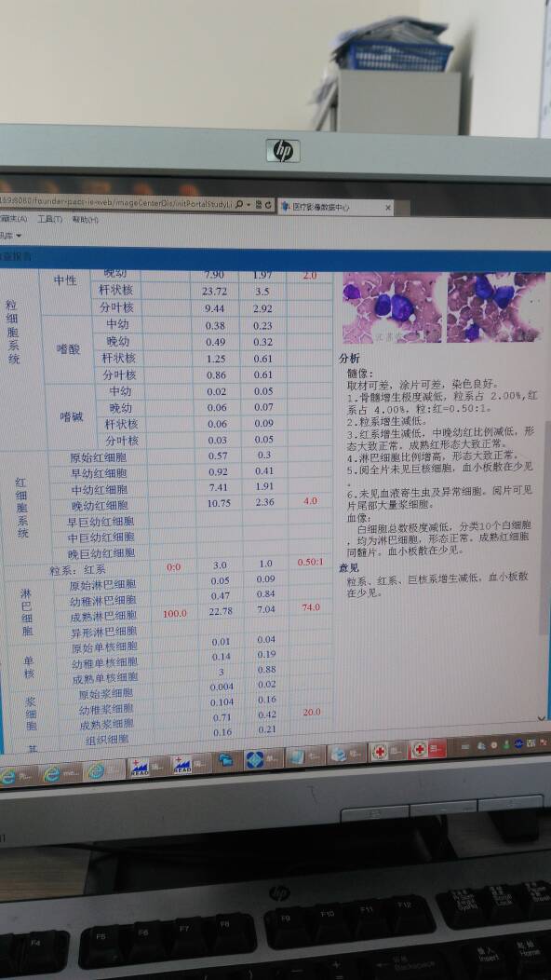
Task: Click the value 23.72 in 杆状核 row
Action: pos(215,292)
